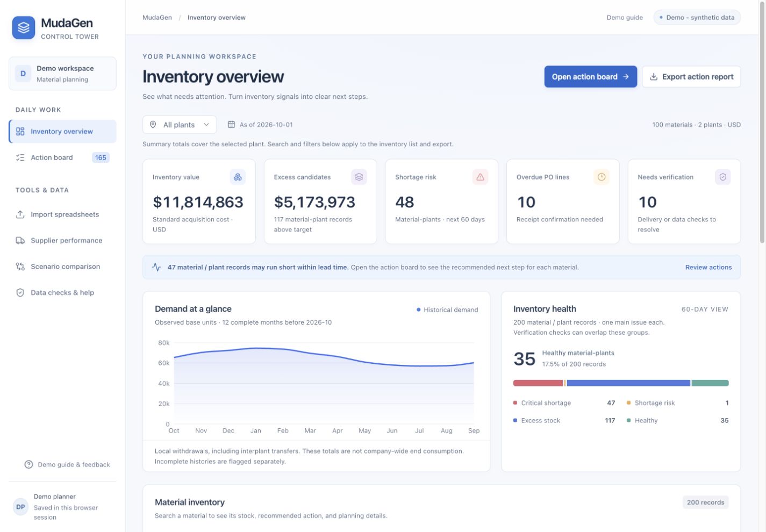The width and height of the screenshot is (766, 532).
Task: Click the Scenario comparison branch icon
Action: click(20, 267)
